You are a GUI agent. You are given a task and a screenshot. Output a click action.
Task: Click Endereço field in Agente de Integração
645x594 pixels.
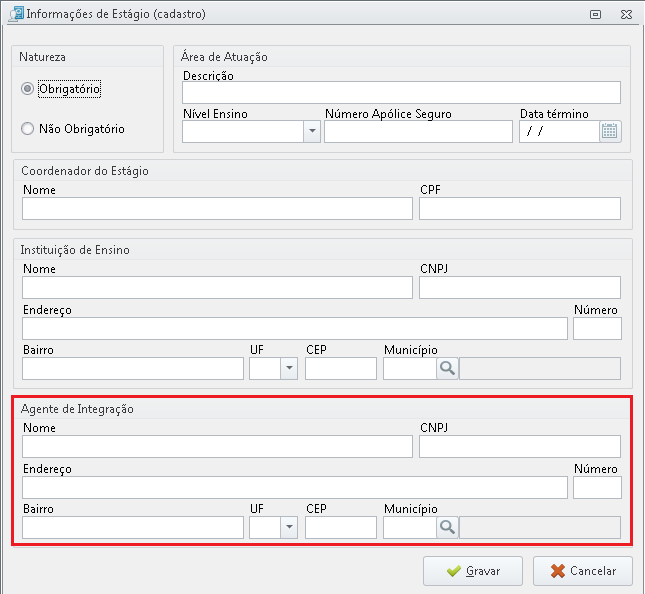(x=295, y=487)
